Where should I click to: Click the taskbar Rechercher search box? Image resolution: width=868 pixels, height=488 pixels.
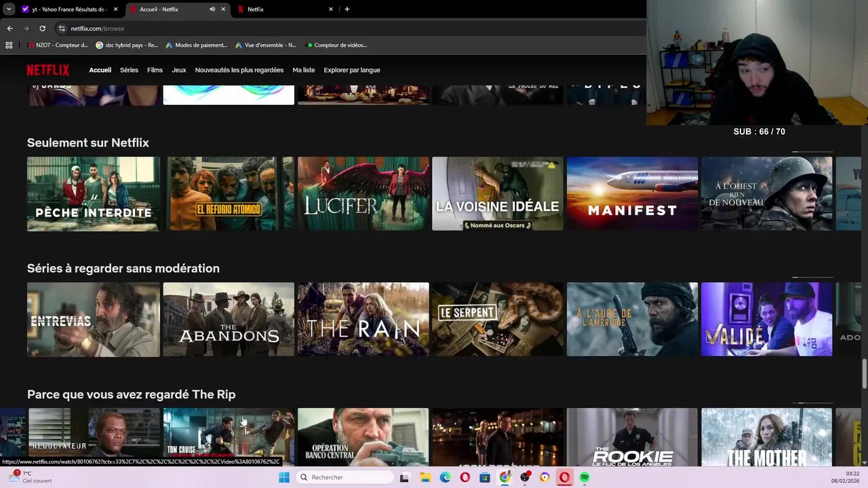coord(346,477)
